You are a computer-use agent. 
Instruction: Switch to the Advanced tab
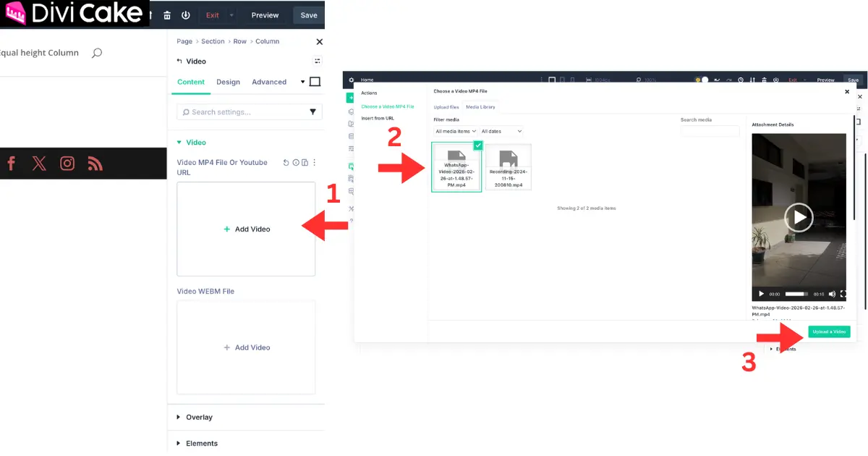coord(269,82)
